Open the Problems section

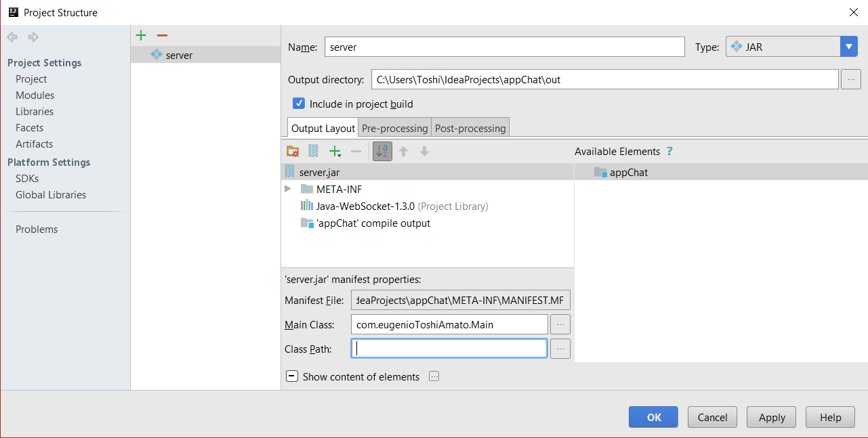[x=37, y=229]
